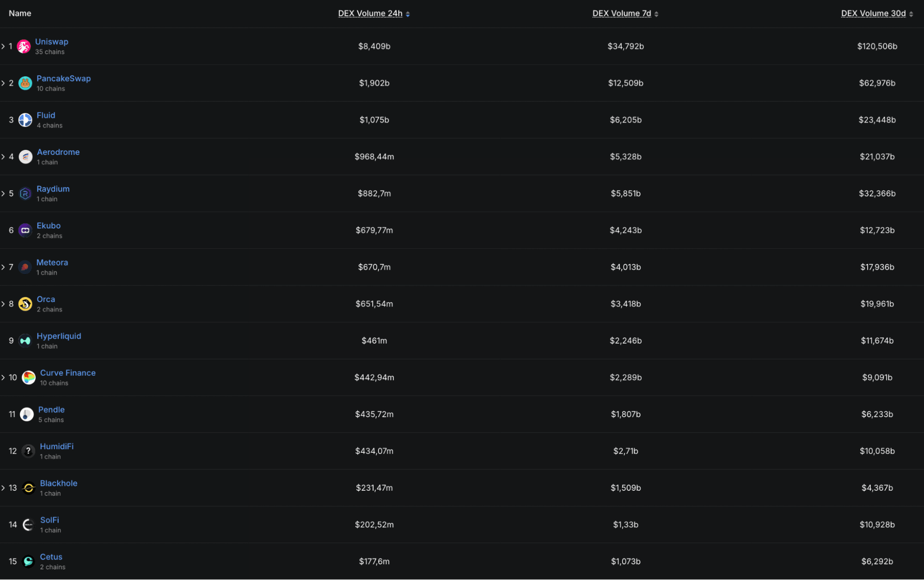Click the Fluid protocol logo icon

click(x=25, y=120)
